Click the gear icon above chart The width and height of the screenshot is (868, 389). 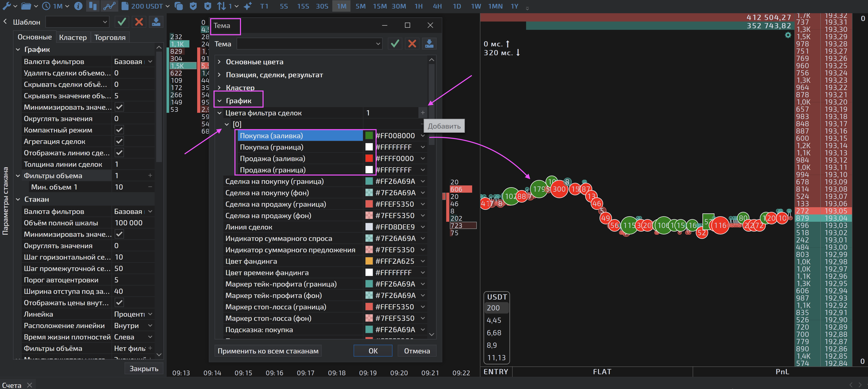click(788, 35)
